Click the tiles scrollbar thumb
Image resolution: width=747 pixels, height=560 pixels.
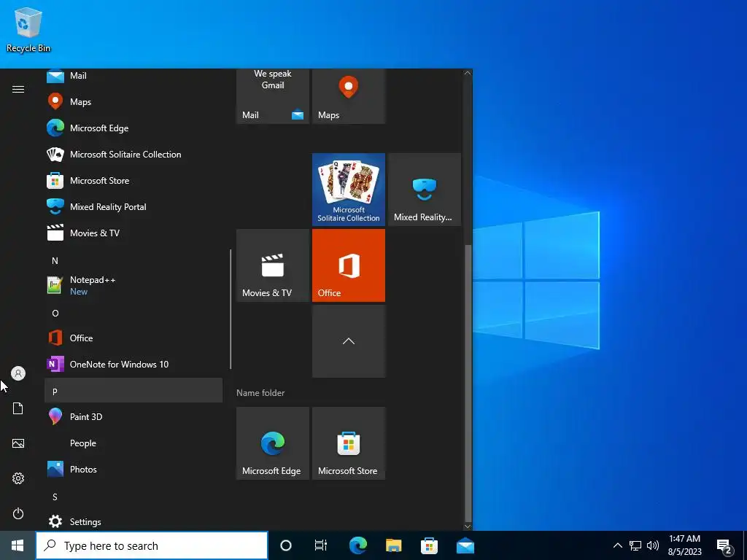468,384
